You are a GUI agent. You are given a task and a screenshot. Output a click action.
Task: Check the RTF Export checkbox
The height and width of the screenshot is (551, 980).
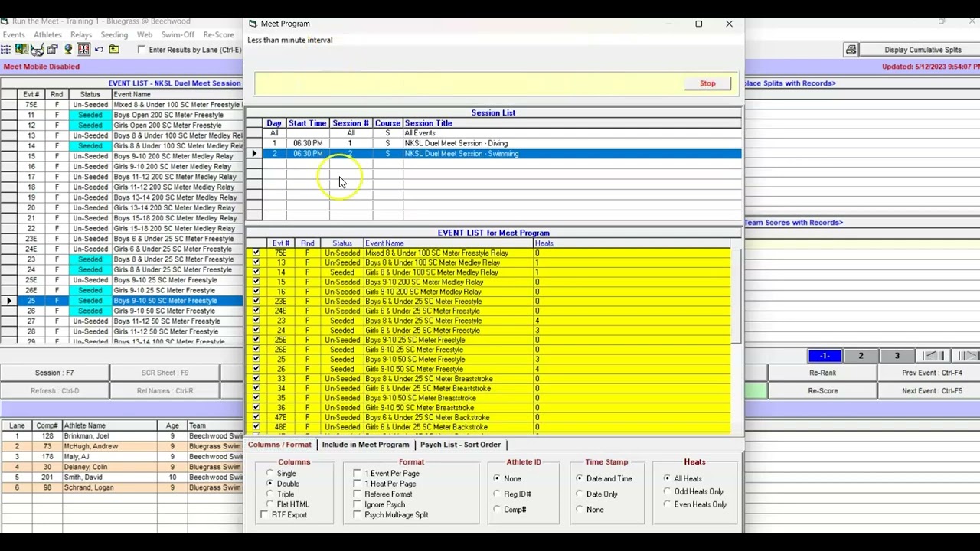click(x=265, y=515)
